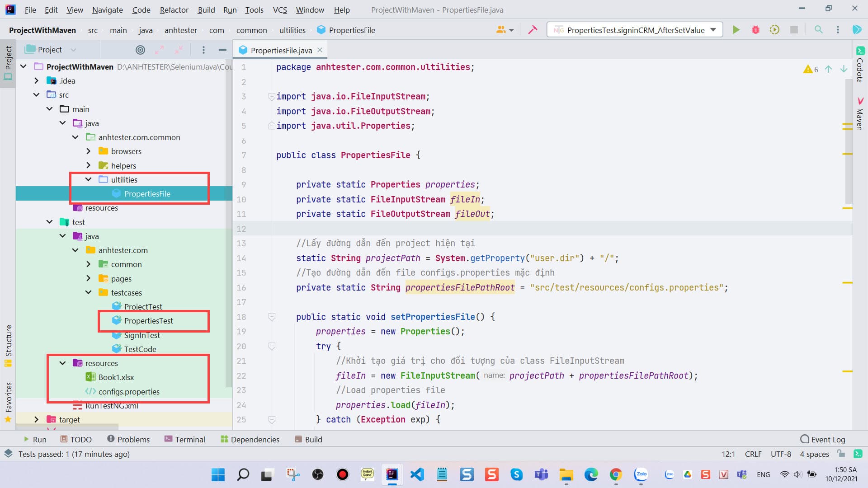
Task: Click the warnings indicator showing 6
Action: (811, 69)
